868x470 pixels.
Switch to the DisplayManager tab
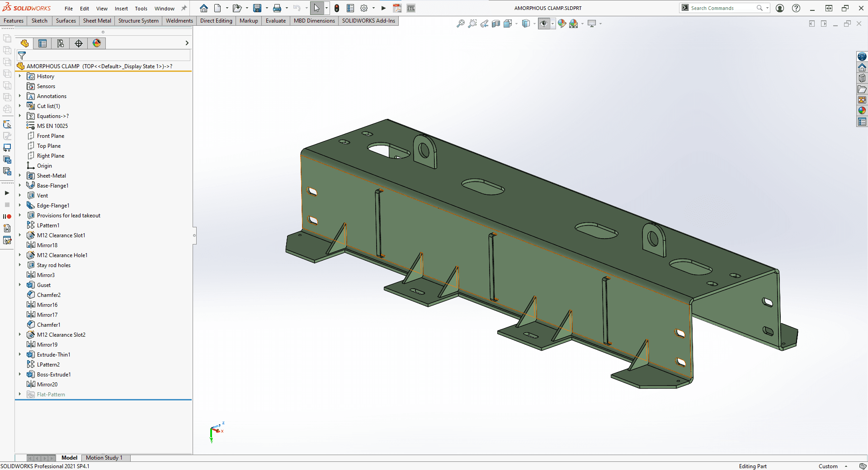(x=97, y=43)
